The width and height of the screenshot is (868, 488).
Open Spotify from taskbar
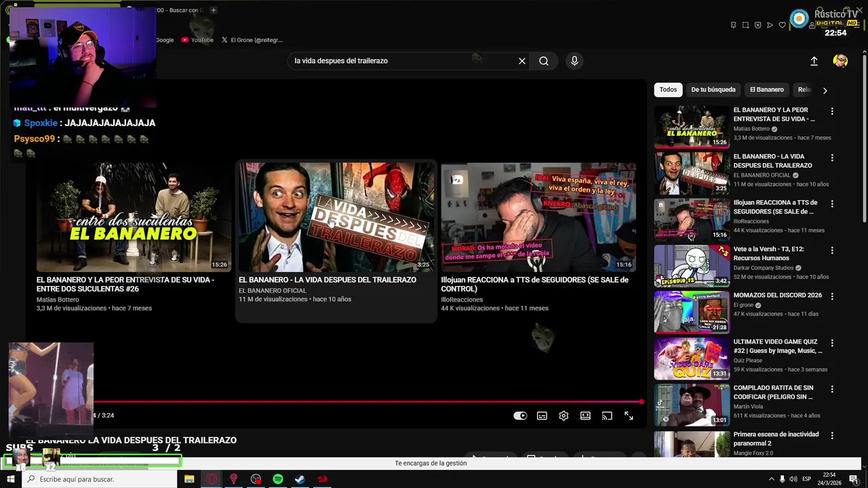(x=278, y=479)
